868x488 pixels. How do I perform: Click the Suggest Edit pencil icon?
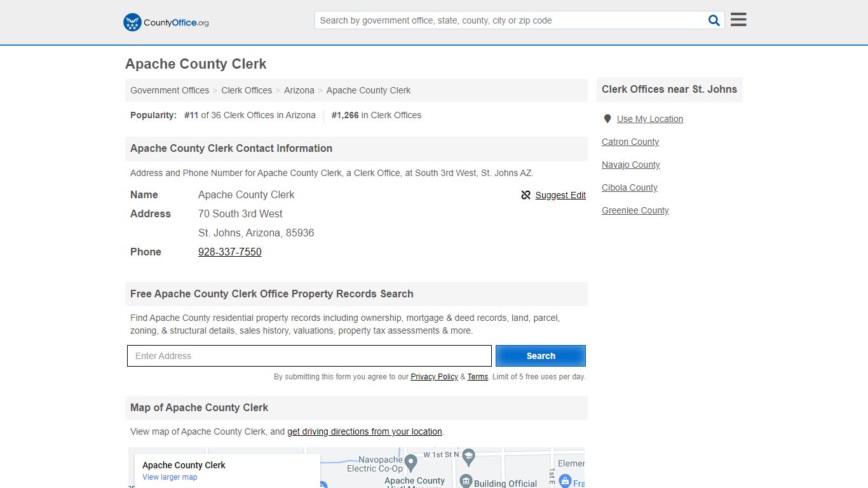click(526, 195)
